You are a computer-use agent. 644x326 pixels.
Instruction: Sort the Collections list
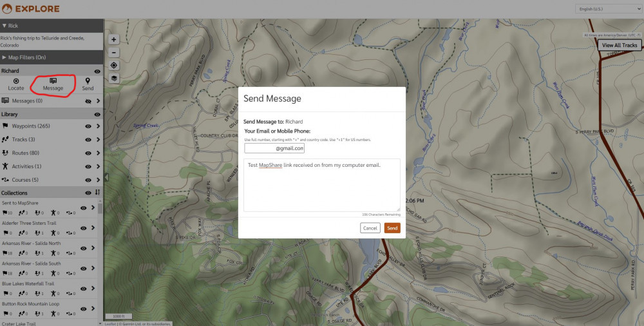coord(97,193)
